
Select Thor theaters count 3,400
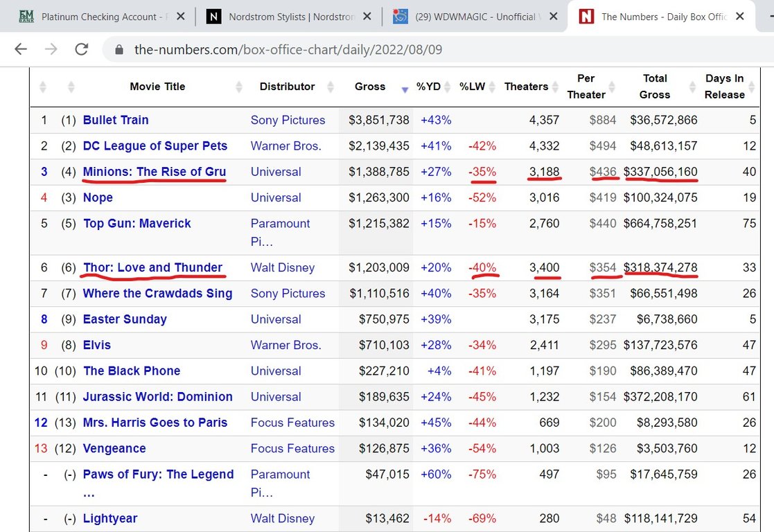(x=545, y=267)
